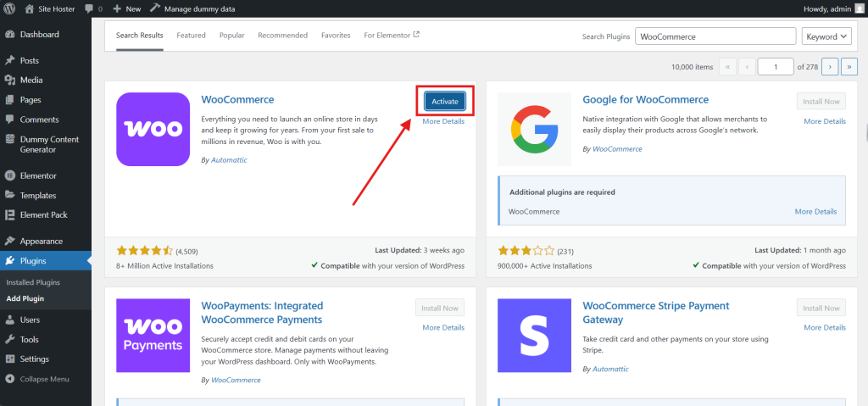The height and width of the screenshot is (406, 868).
Task: Focus the Search Plugins input field
Action: 715,36
